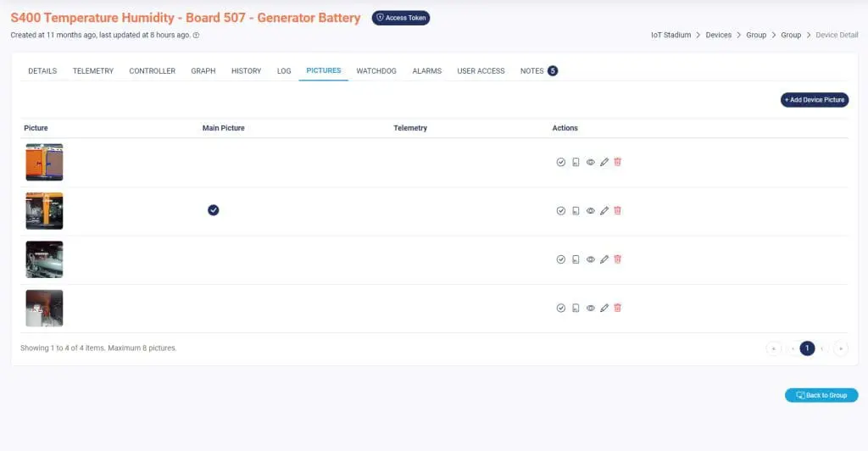Go to the last page of pictures
Screen dimensions: 868x451
840,348
